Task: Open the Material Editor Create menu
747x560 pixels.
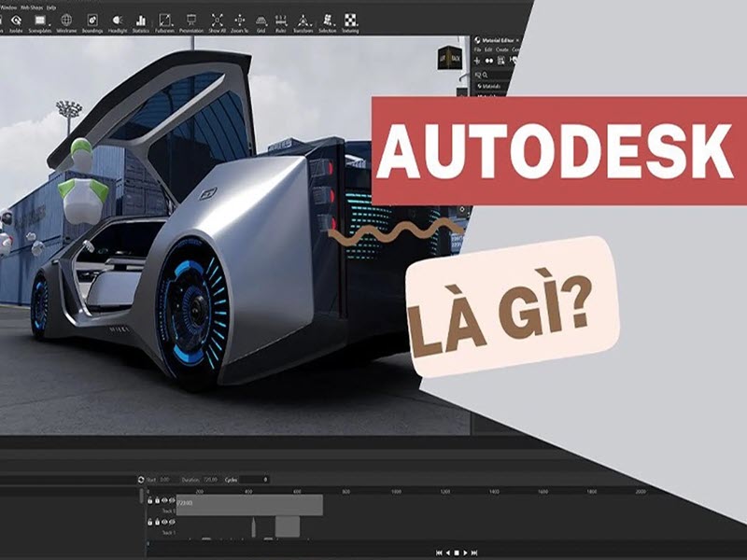Action: (502, 49)
